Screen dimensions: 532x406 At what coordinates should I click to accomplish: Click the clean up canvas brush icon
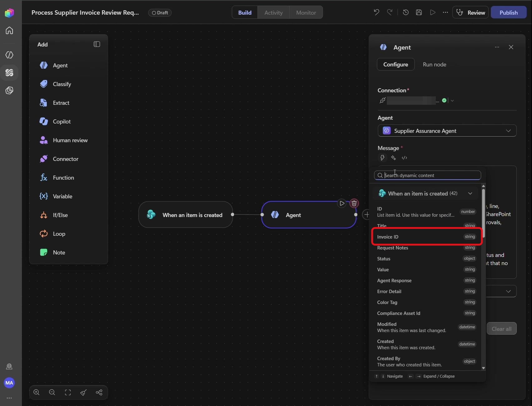click(x=83, y=392)
